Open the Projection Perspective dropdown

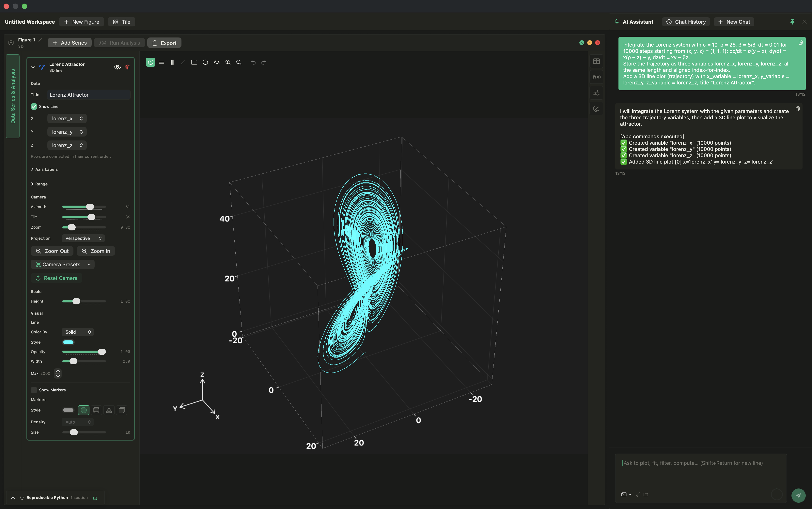click(83, 238)
